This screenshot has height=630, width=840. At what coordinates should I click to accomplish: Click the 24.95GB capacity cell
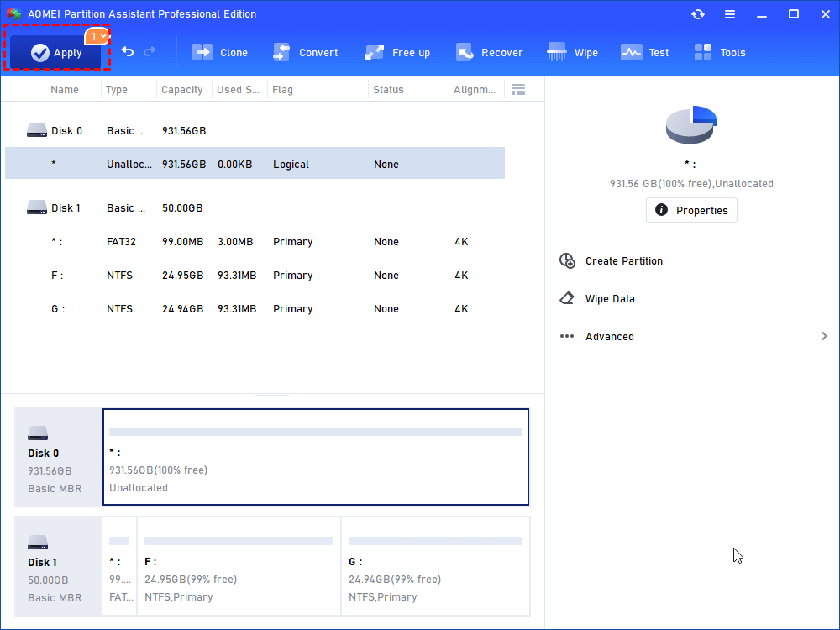(x=182, y=276)
